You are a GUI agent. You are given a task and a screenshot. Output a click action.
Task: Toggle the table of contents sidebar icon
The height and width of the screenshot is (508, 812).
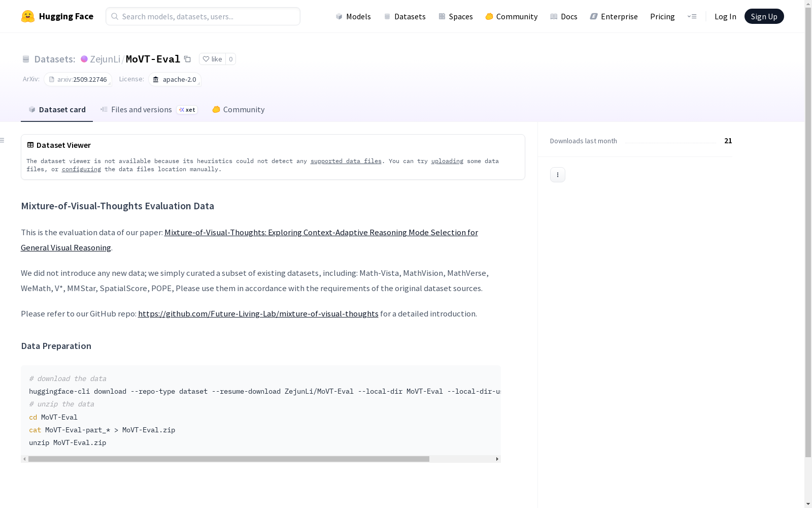(x=3, y=140)
